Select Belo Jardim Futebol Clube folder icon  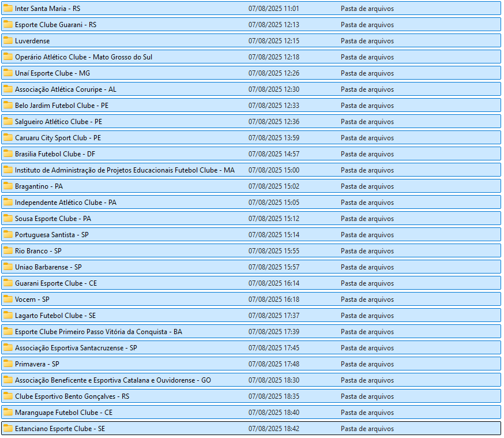coord(7,105)
